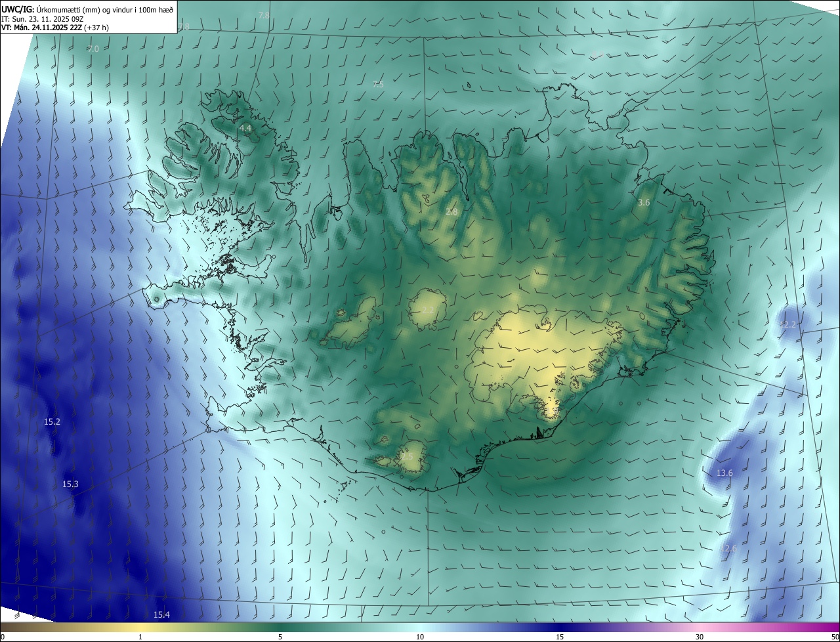
Task: Click the 15.3 value label
Action: tap(70, 484)
